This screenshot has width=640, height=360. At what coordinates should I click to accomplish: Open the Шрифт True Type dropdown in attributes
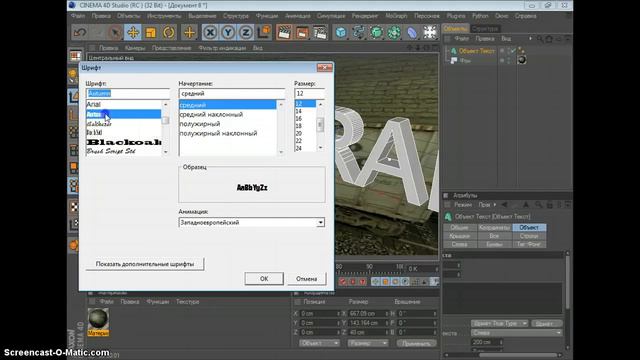(x=500, y=323)
